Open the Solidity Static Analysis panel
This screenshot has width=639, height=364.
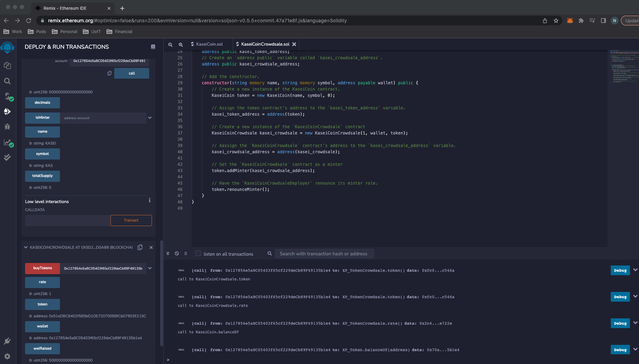coord(8,143)
